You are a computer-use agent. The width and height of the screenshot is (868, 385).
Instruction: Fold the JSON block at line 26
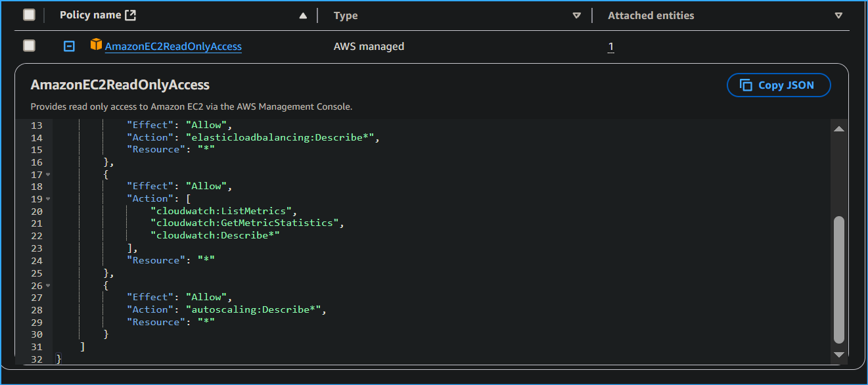[49, 286]
